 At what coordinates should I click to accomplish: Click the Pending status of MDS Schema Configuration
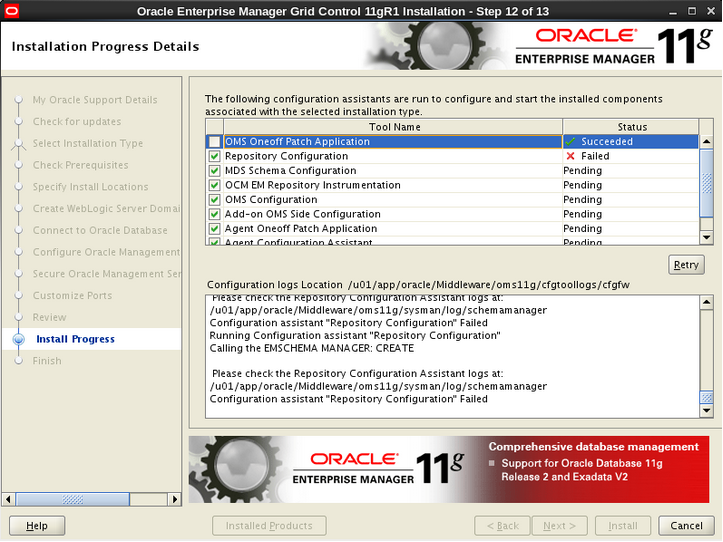point(582,171)
